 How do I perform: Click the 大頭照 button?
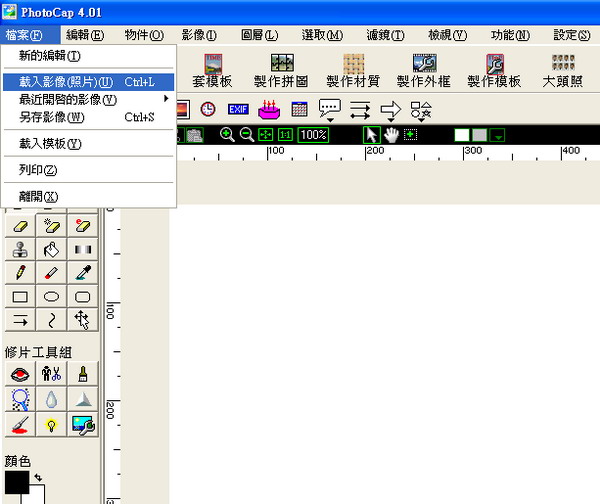[x=563, y=72]
